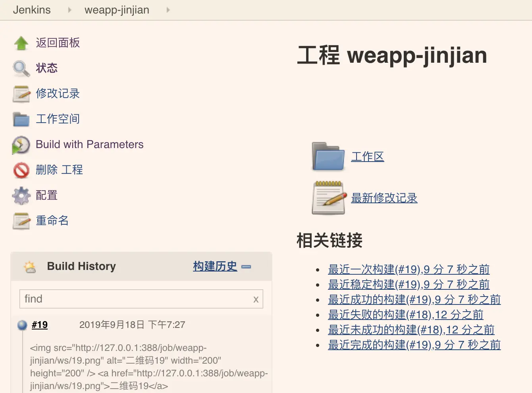532x393 pixels.
Task: Open weapp-jinjian breadcrumb link
Action: click(x=117, y=10)
